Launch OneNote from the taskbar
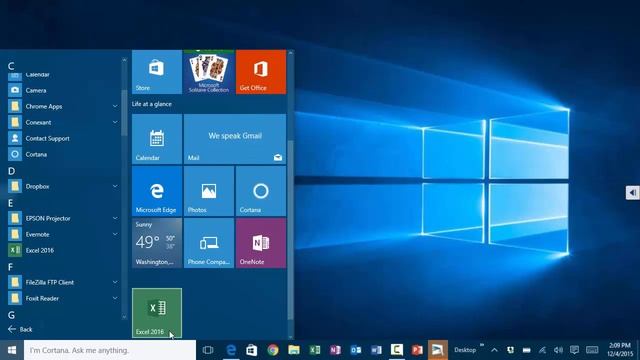This screenshot has height=360, width=640. pos(335,350)
